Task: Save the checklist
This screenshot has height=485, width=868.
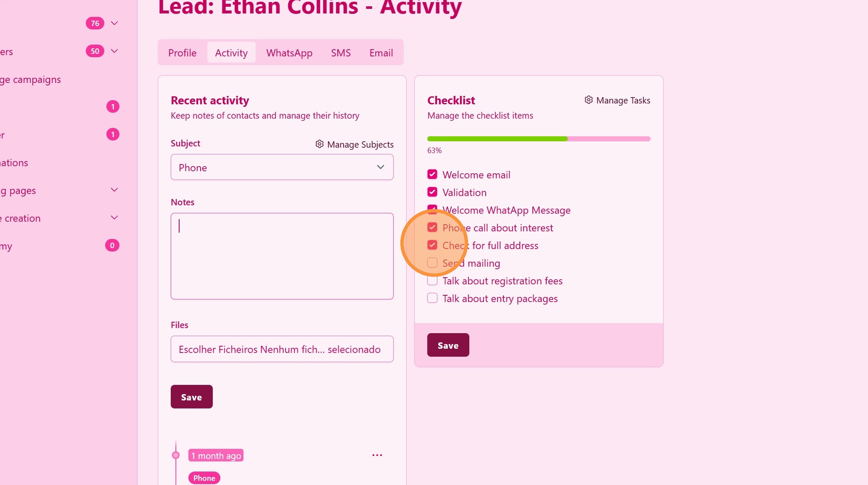Action: click(448, 345)
